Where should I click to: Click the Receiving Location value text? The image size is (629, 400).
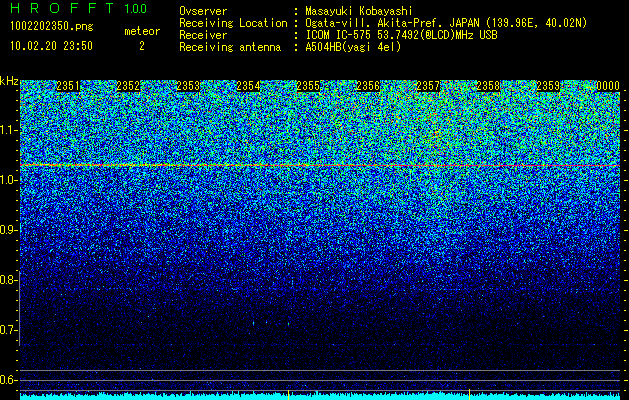click(x=446, y=23)
